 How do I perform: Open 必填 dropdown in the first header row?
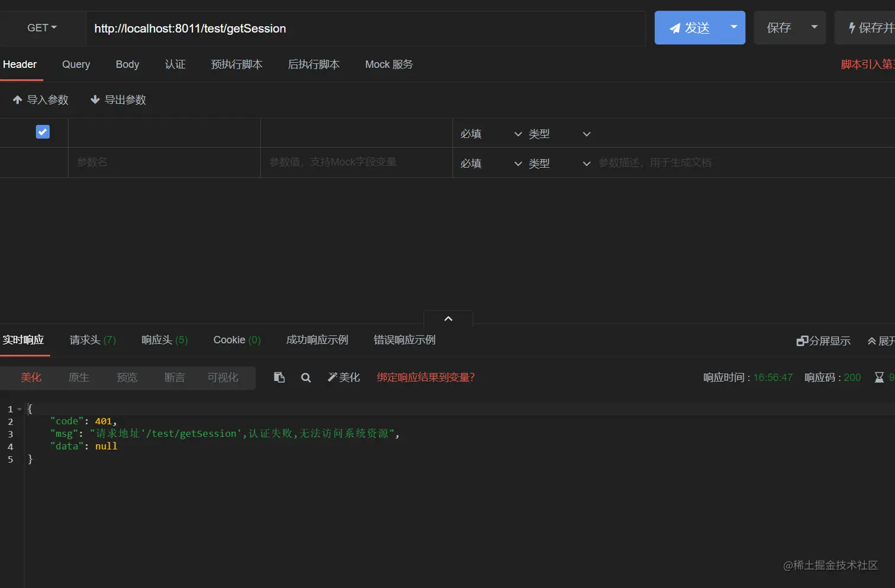tap(491, 134)
